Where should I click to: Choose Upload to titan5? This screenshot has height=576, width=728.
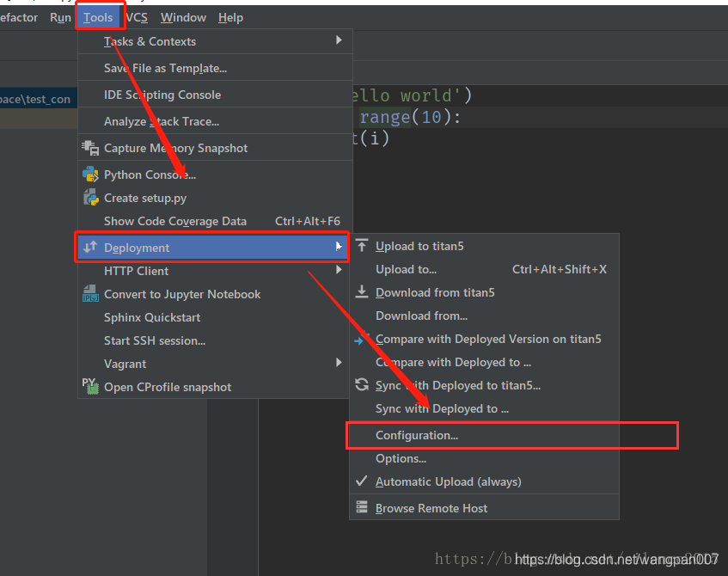(484, 246)
